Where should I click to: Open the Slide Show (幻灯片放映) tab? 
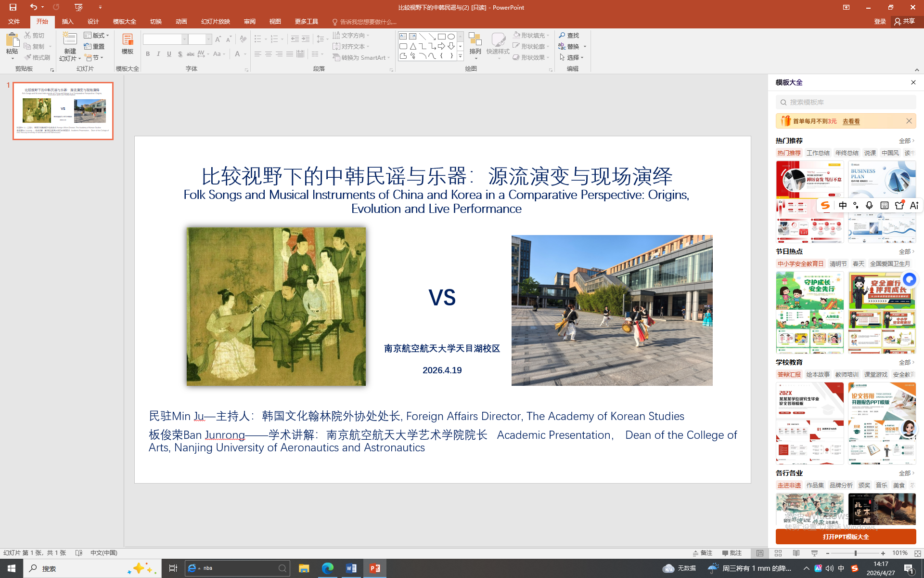coord(215,22)
